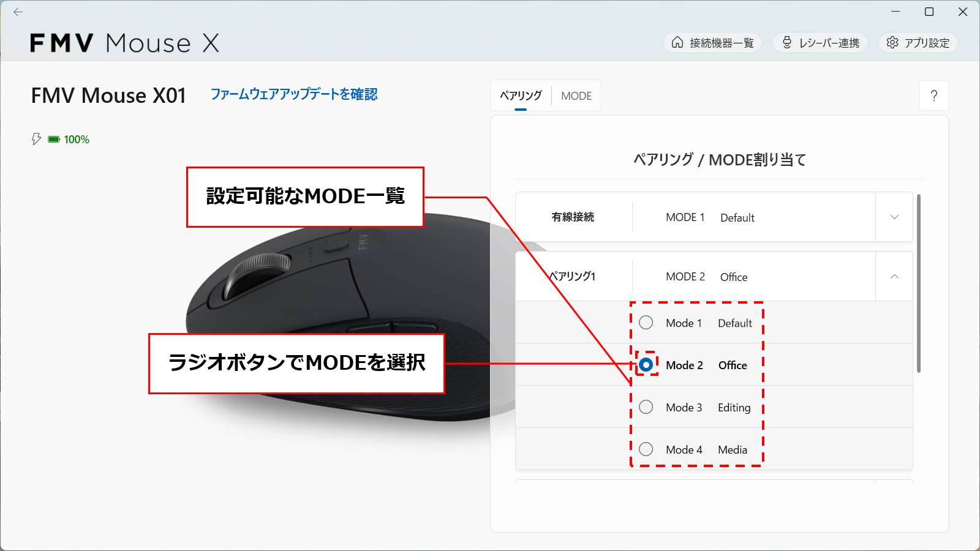Click ペアリング / MODE割り当て heading

(x=720, y=160)
